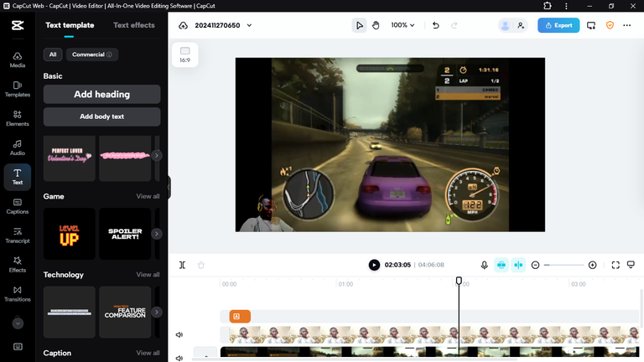
Task: Click the Add body text button
Action: (x=101, y=117)
